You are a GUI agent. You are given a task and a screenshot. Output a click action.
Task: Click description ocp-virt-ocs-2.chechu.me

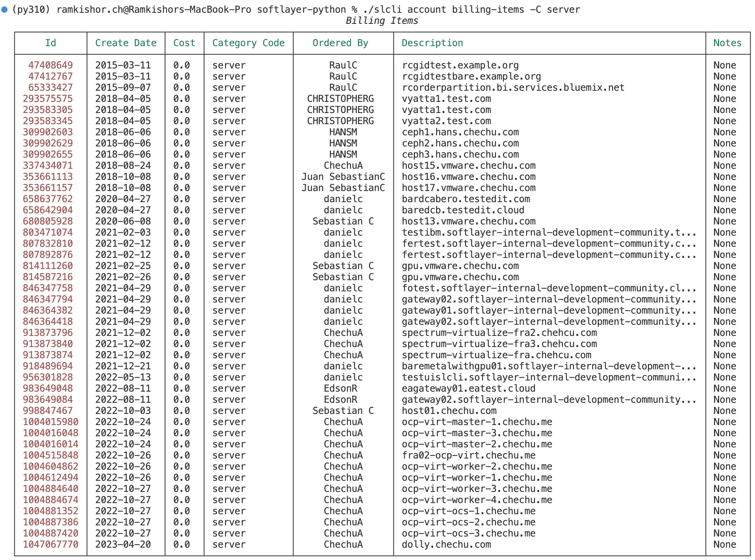[x=469, y=522]
